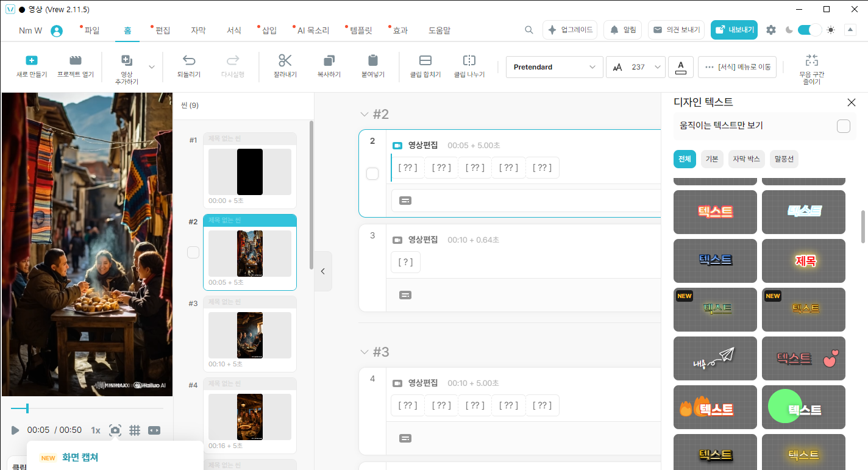Cut using the 잘라내기 scissors icon
Image resolution: width=868 pixels, height=470 pixels.
(x=285, y=60)
